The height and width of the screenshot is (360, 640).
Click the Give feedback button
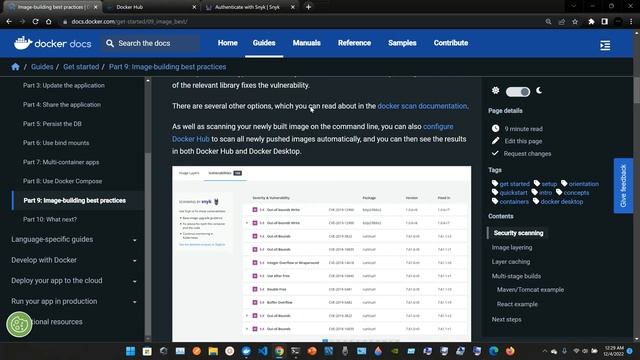click(x=623, y=186)
